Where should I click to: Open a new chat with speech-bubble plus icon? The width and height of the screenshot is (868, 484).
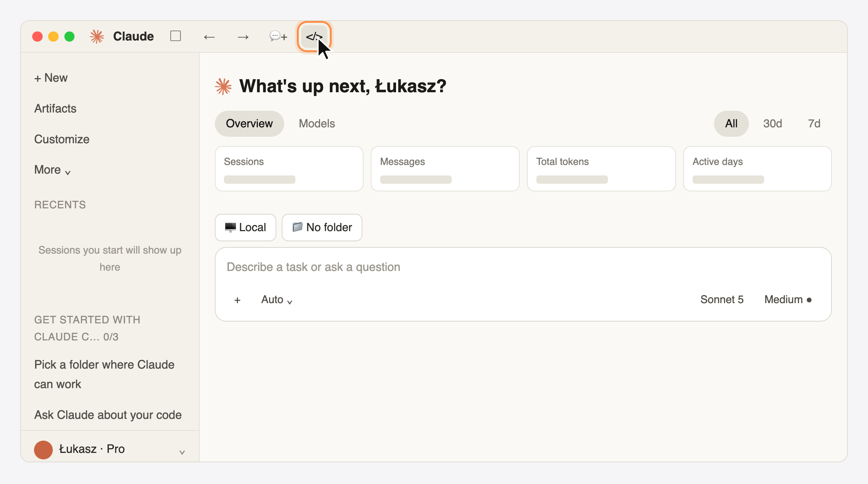coord(278,37)
